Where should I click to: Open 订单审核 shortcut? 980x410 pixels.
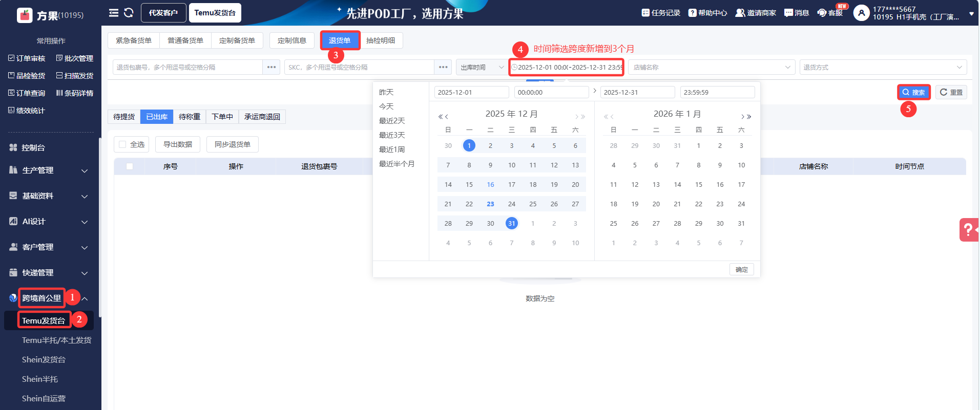tap(27, 58)
